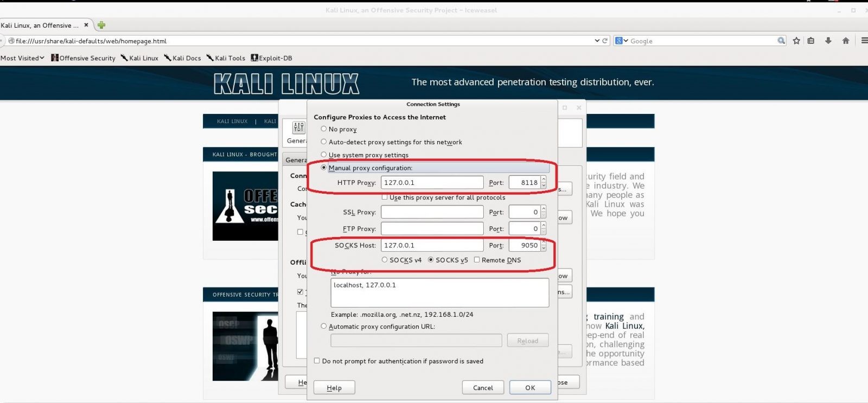Select Auto-detect proxy settings for this network

(x=324, y=142)
